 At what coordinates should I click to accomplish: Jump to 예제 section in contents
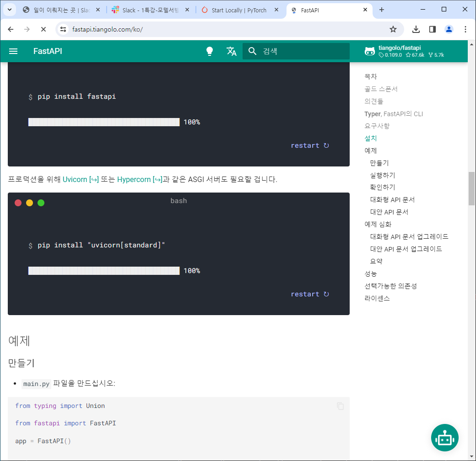370,151
